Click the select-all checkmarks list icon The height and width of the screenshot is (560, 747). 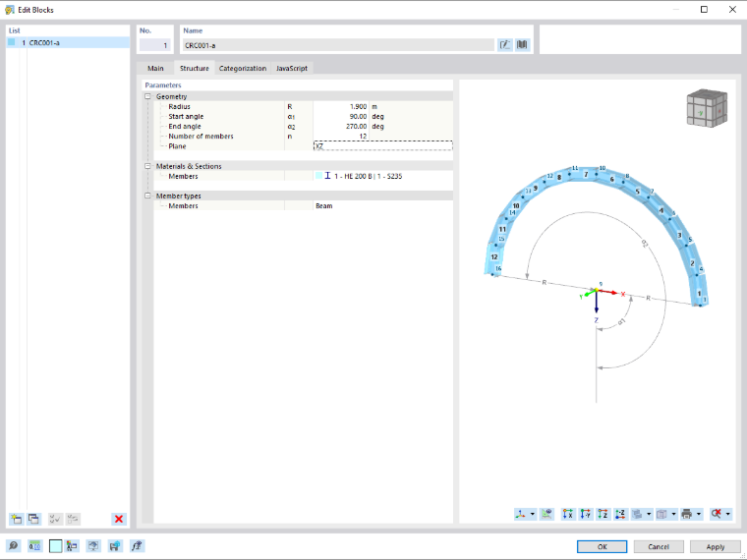[x=55, y=519]
